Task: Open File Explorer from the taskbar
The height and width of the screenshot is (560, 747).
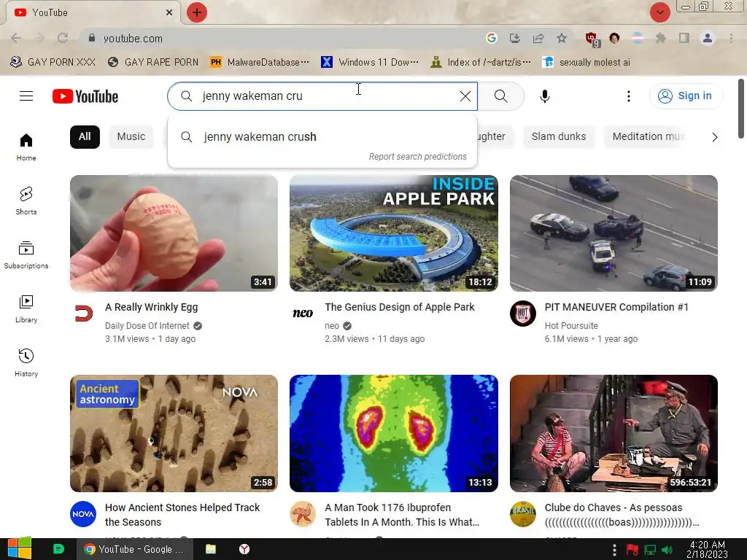Action: click(x=211, y=549)
